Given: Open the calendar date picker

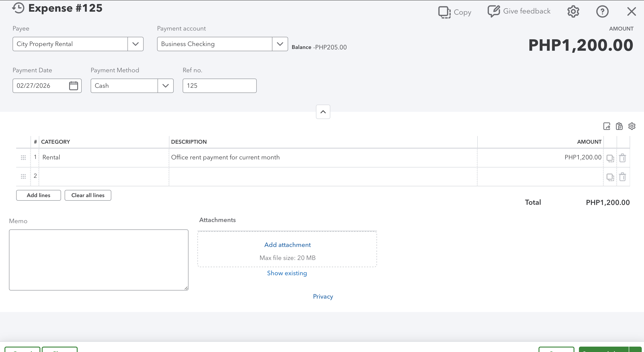Looking at the screenshot, I should pyautogui.click(x=73, y=86).
